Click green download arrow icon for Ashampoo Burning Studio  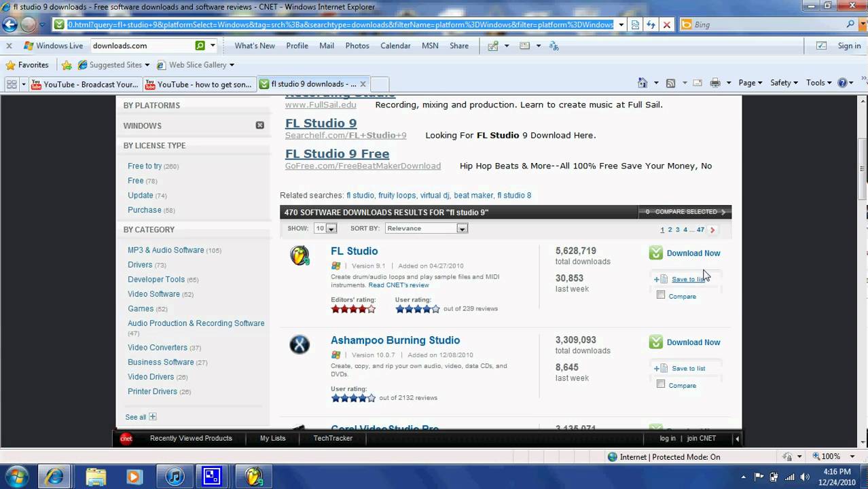click(655, 342)
